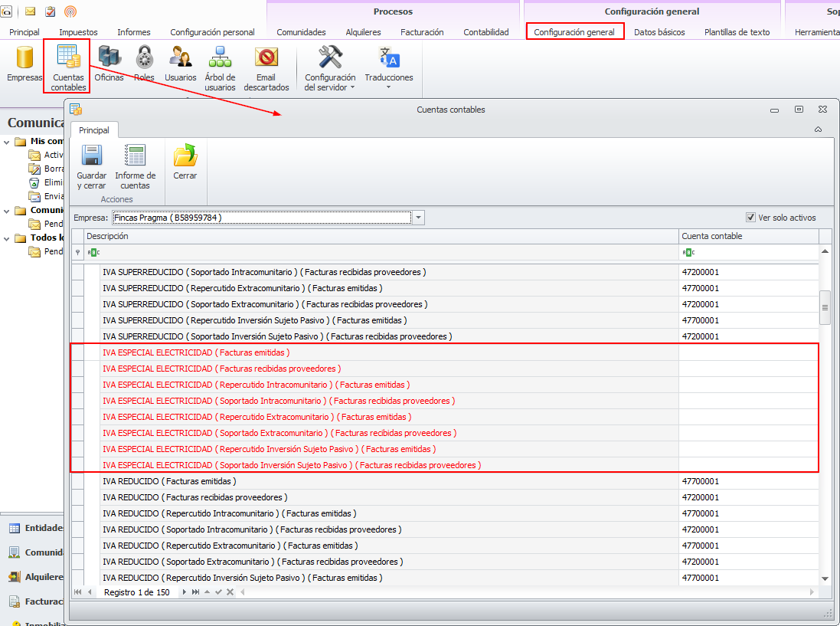
Task: Select the Envia... folder in tree
Action: tap(46, 196)
